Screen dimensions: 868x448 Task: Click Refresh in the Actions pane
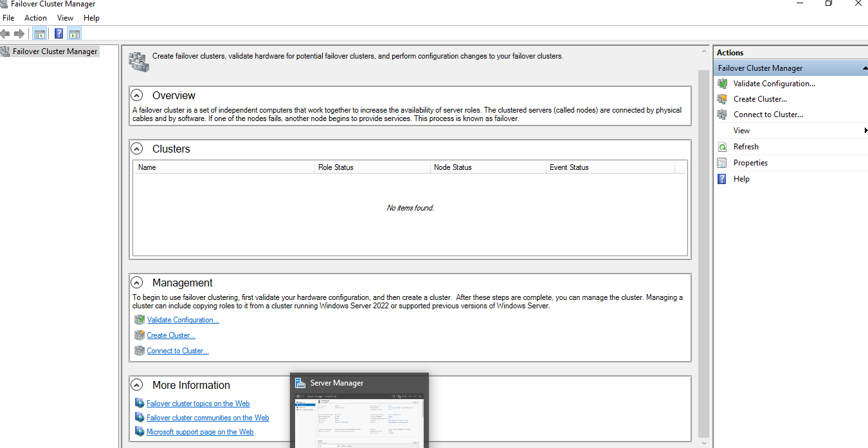pyautogui.click(x=746, y=147)
